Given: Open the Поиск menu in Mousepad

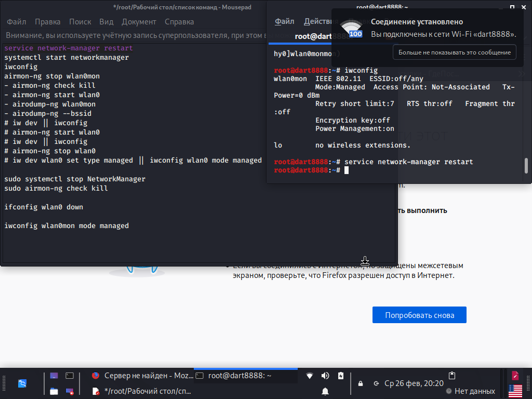Looking at the screenshot, I should tap(80, 22).
